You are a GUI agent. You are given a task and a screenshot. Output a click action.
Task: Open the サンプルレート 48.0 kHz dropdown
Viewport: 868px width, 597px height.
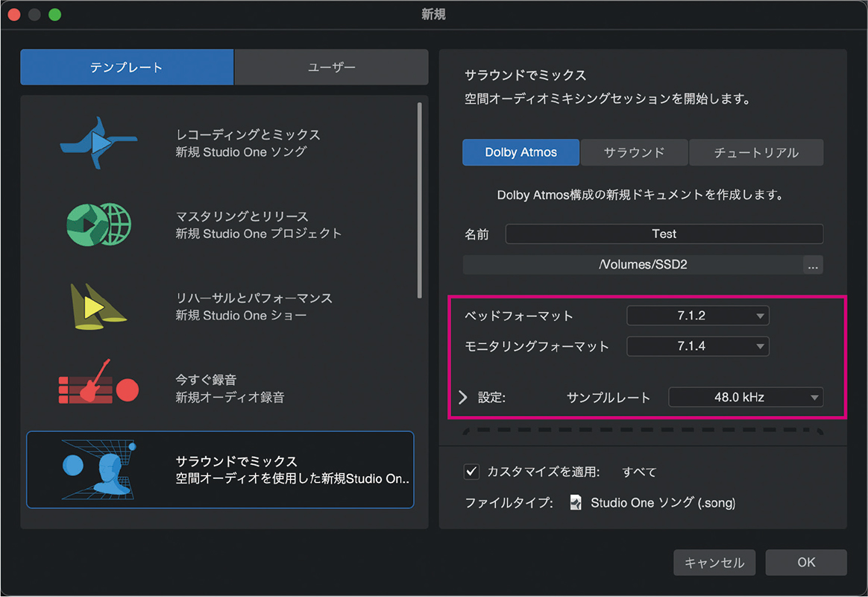[x=746, y=397]
